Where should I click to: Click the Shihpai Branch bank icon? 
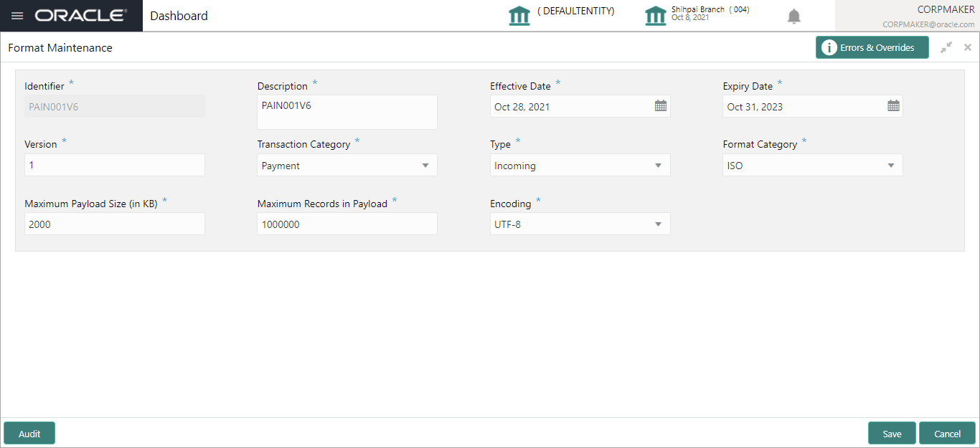point(655,16)
